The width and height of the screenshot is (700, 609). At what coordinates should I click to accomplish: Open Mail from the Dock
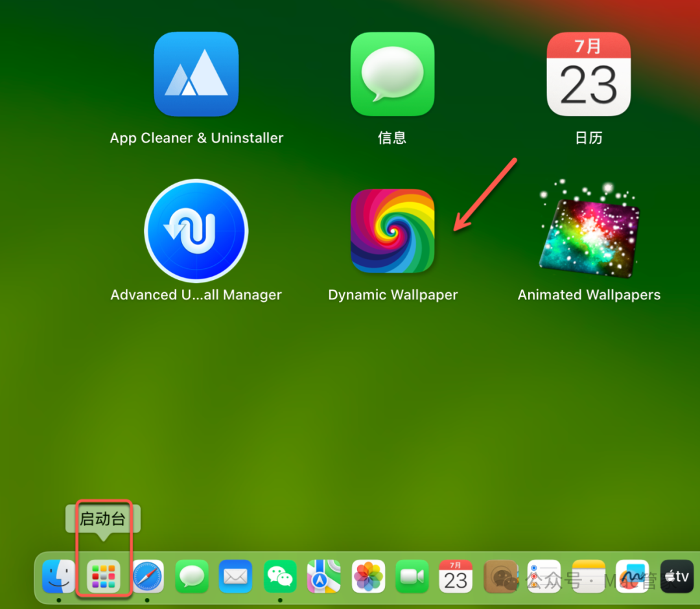click(236, 576)
